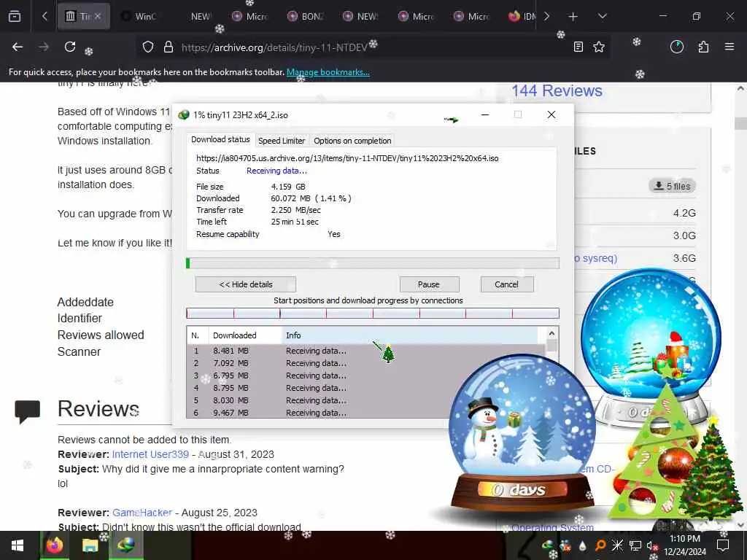Click the connections progress segment bar
The height and width of the screenshot is (560, 747).
[373, 314]
